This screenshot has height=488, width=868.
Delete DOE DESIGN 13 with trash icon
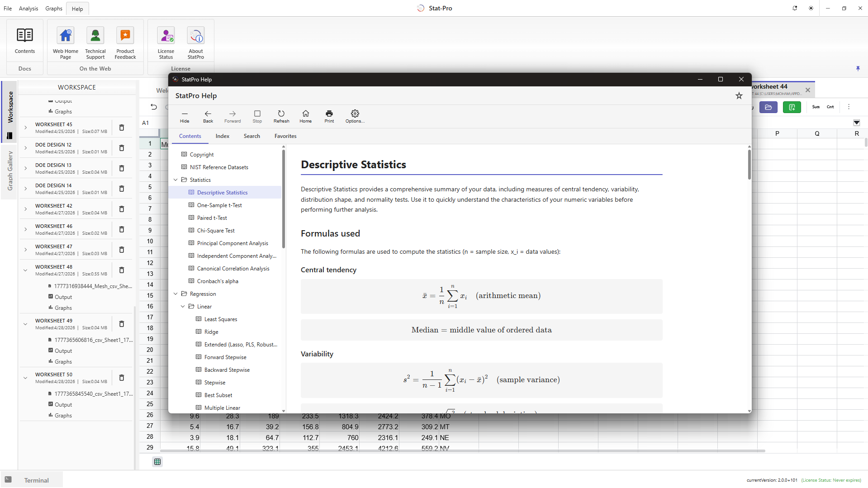[x=122, y=168]
